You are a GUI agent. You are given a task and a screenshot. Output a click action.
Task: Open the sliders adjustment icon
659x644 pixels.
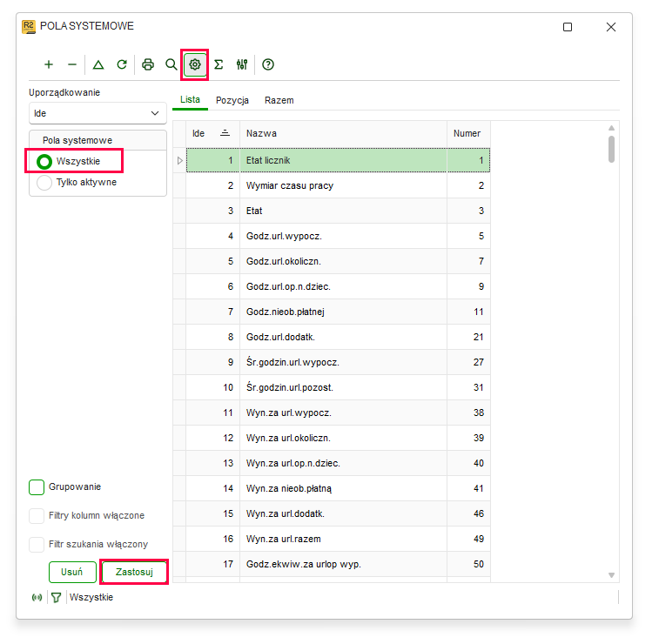pyautogui.click(x=242, y=64)
